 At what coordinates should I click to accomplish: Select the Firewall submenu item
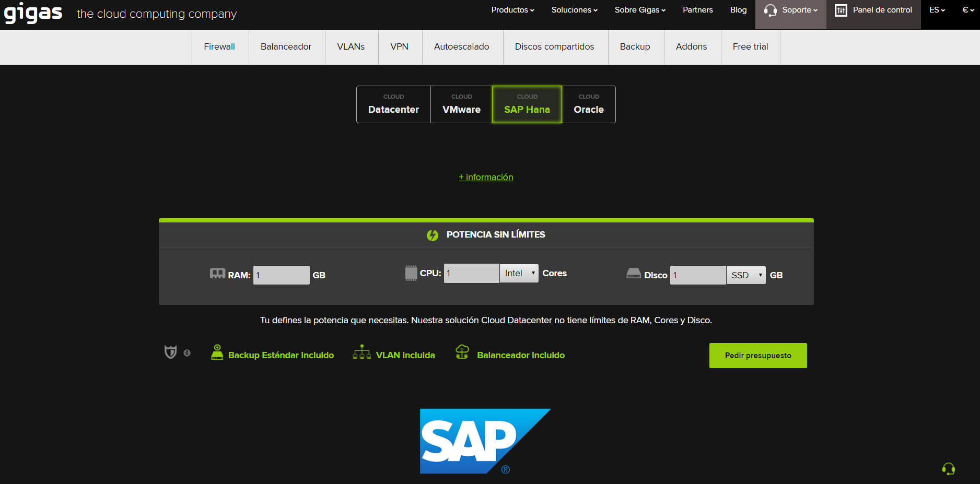[x=219, y=47]
